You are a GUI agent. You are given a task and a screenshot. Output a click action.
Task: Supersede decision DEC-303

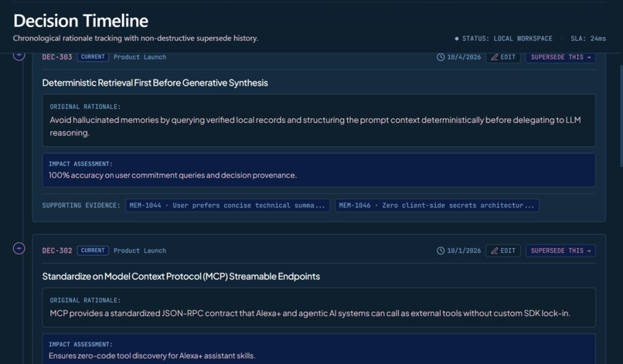coord(560,57)
